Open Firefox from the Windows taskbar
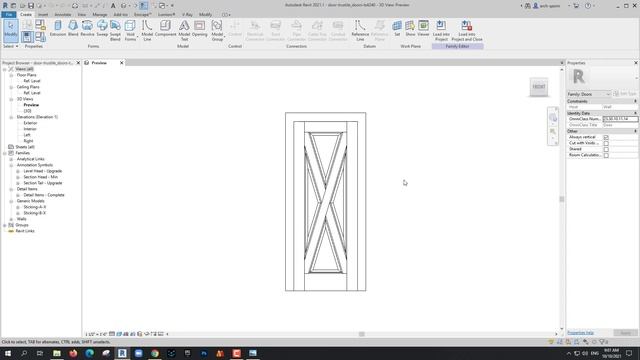 tap(73, 353)
